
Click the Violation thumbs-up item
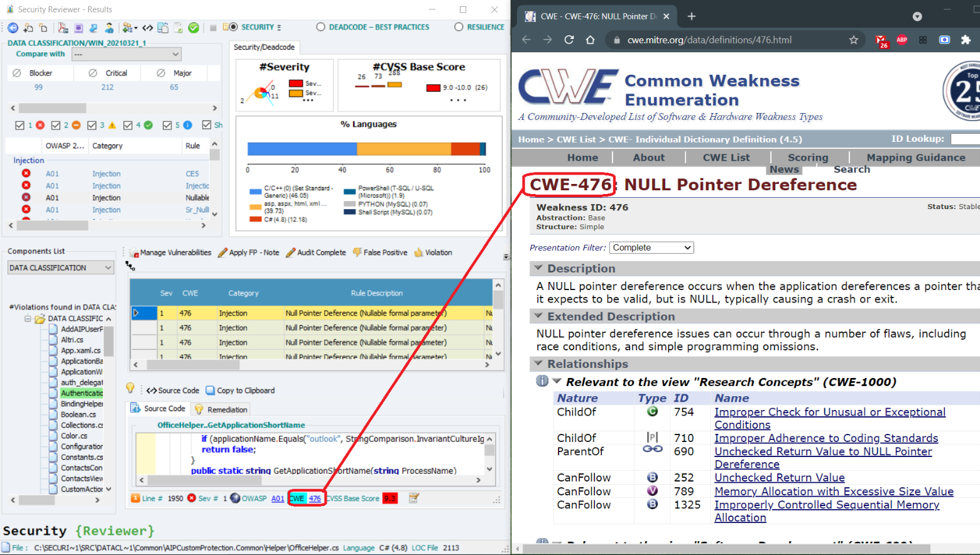433,252
